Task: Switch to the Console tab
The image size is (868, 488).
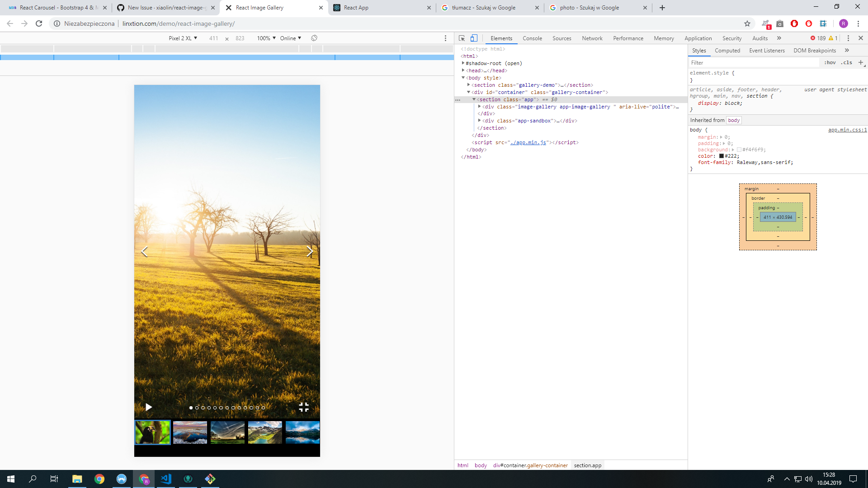Action: coord(532,38)
